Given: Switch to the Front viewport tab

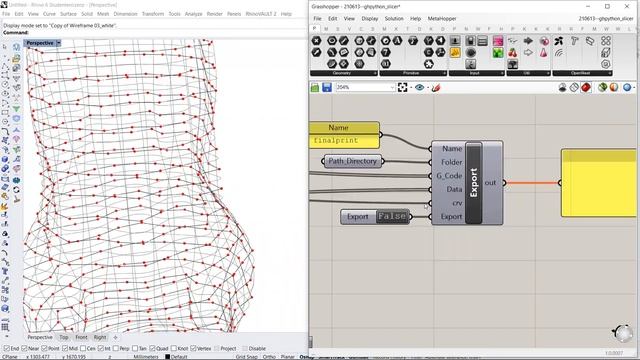Looking at the screenshot, I should 81,337.
